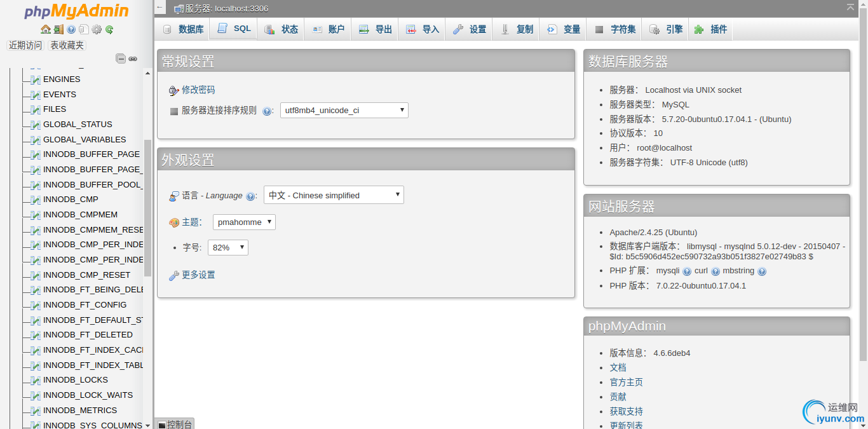Open the pmahomme theme dropdown
The image size is (868, 429).
pyautogui.click(x=244, y=222)
